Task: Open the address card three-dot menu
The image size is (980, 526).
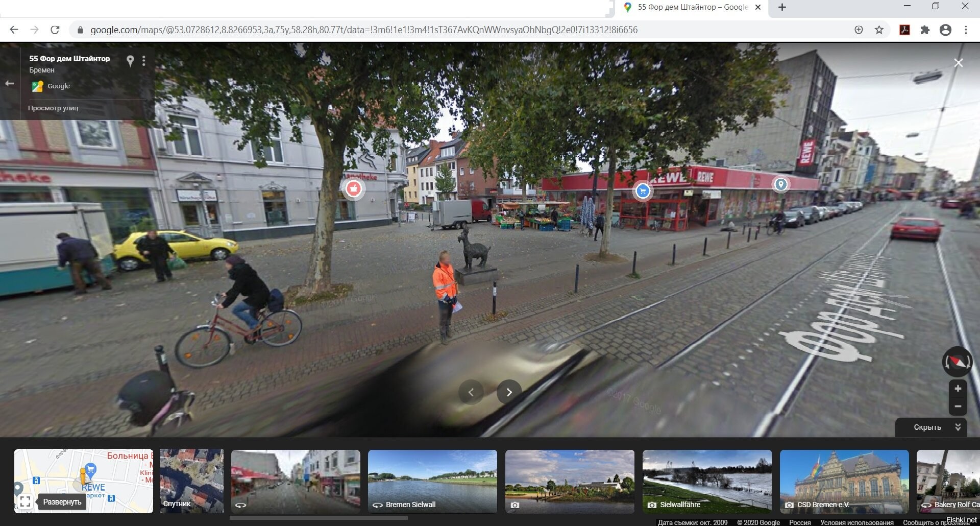Action: click(x=144, y=61)
